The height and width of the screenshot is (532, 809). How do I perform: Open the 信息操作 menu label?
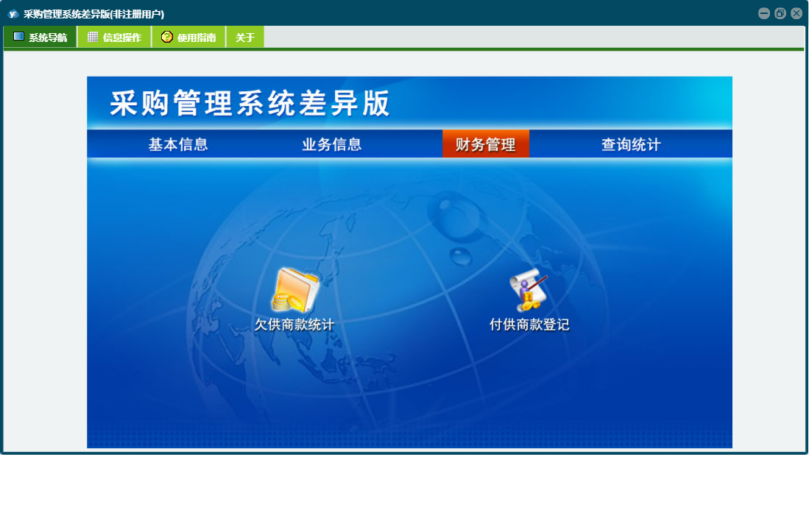click(x=122, y=38)
